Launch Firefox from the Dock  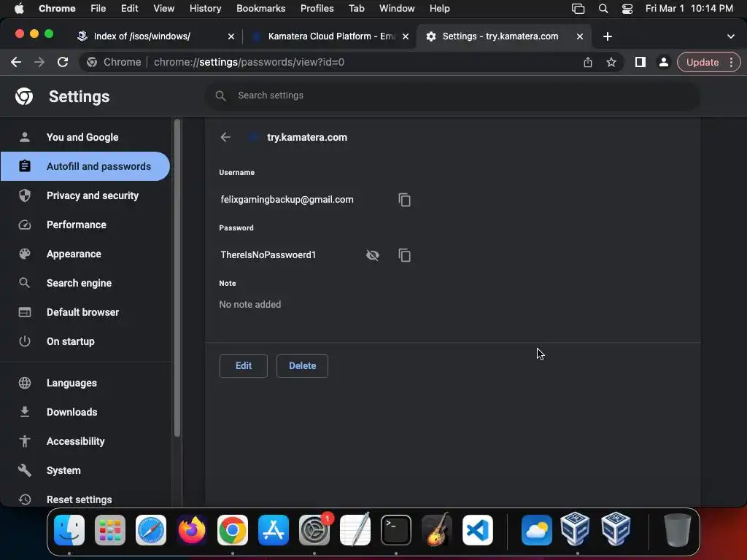pos(192,530)
